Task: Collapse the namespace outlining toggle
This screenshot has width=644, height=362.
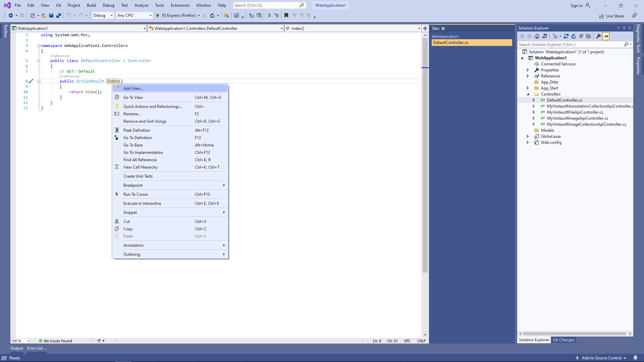Action: point(39,46)
